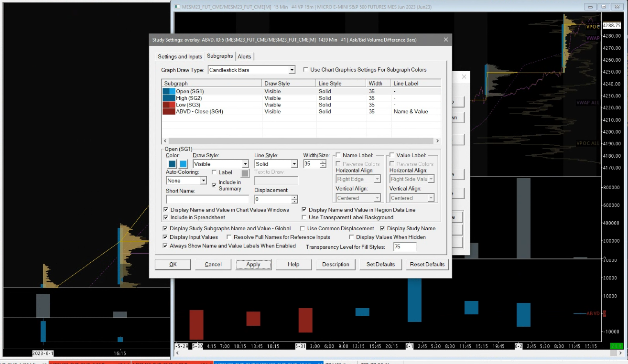Image resolution: width=628 pixels, height=364 pixels.
Task: Close the Study Settings dialog
Action: pyautogui.click(x=446, y=40)
